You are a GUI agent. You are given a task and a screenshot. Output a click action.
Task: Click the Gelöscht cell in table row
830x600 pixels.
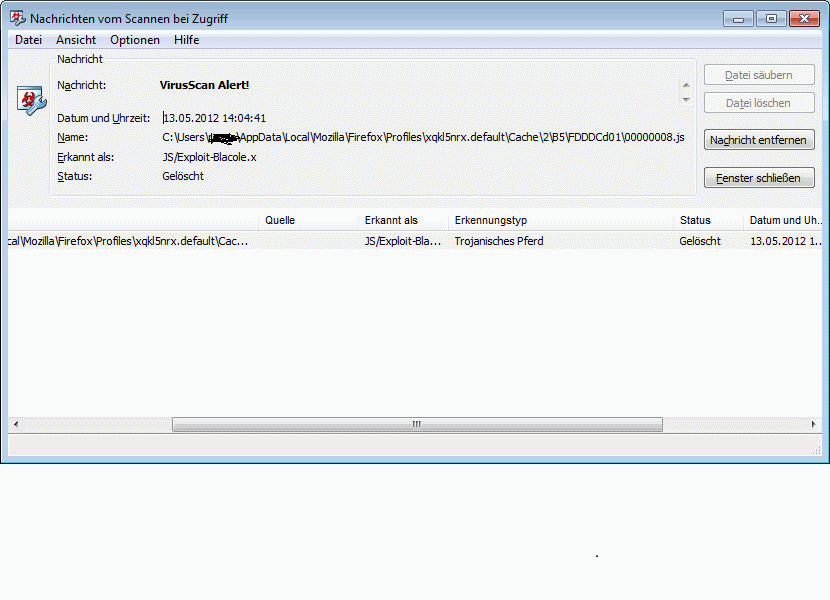[x=700, y=241]
